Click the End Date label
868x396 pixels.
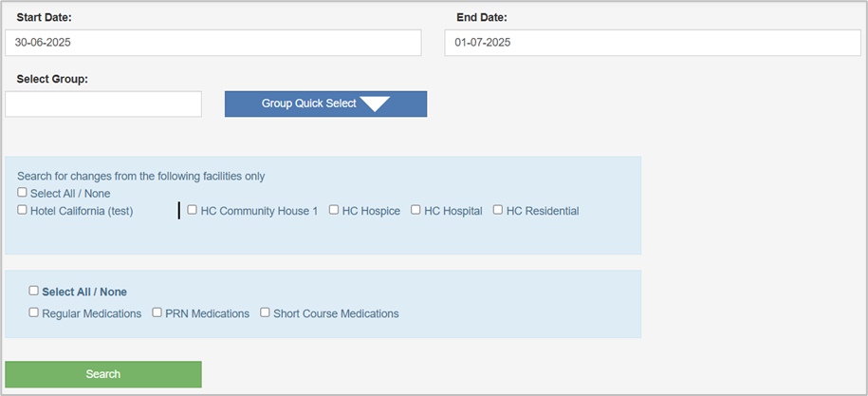click(481, 17)
